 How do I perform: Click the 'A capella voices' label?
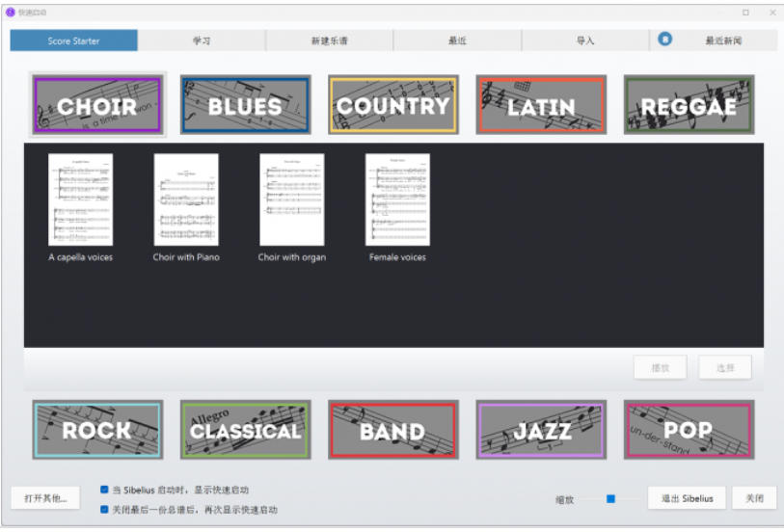pyautogui.click(x=80, y=257)
